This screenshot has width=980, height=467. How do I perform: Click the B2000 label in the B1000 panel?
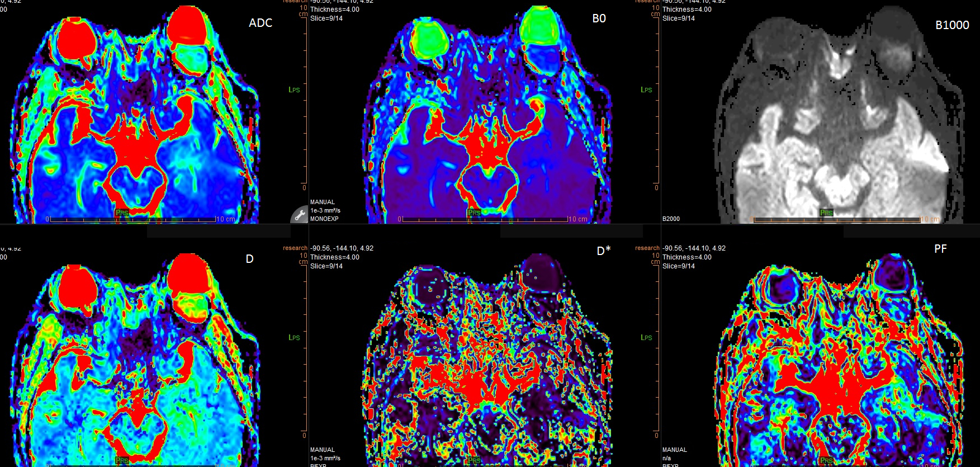point(671,219)
